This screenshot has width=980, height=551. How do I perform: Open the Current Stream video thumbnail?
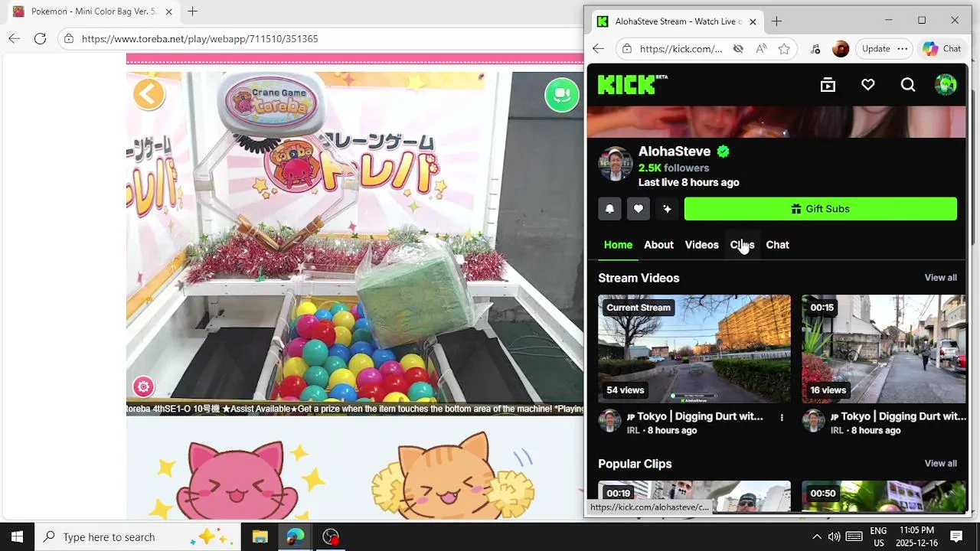coord(694,349)
